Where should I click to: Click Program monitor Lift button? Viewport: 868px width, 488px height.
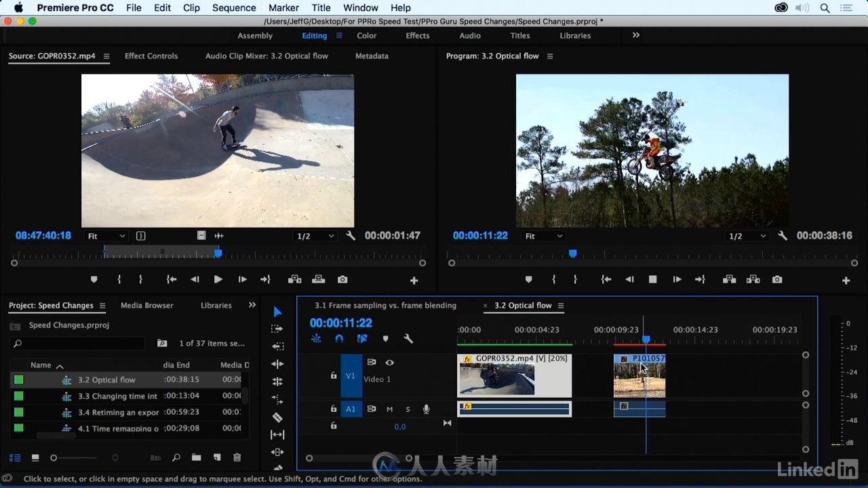(x=729, y=279)
